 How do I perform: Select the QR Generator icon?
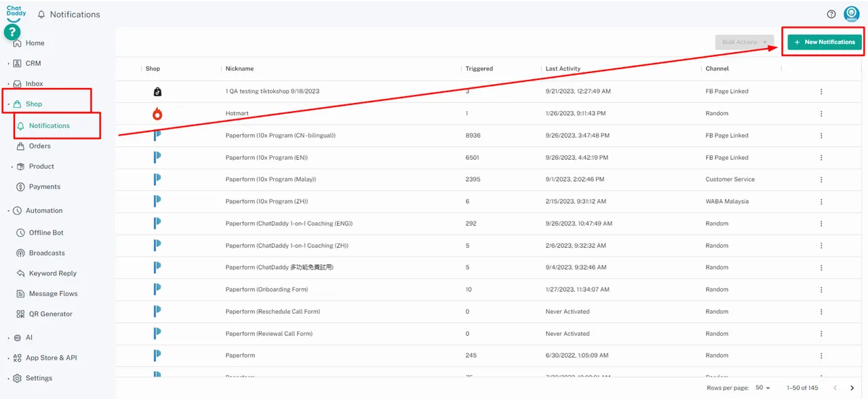click(x=21, y=314)
